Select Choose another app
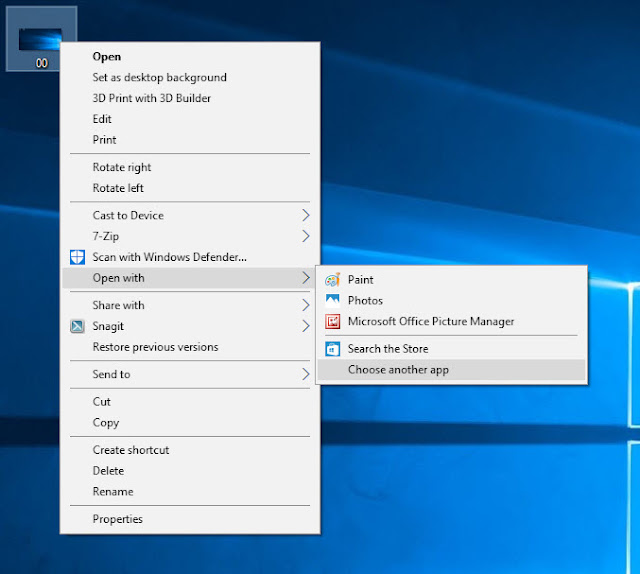 [452, 369]
